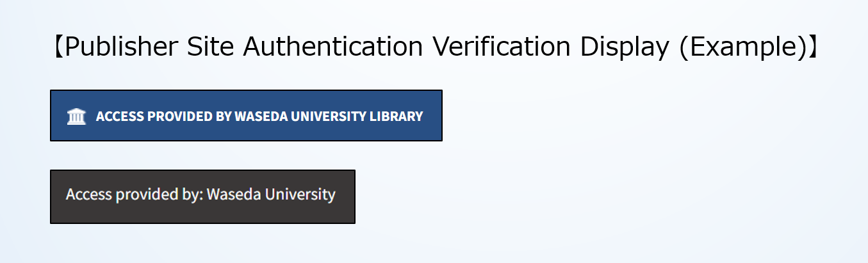868x263 pixels.
Task: Select "PROVIDED BY" in the blue banner
Action: (x=189, y=116)
